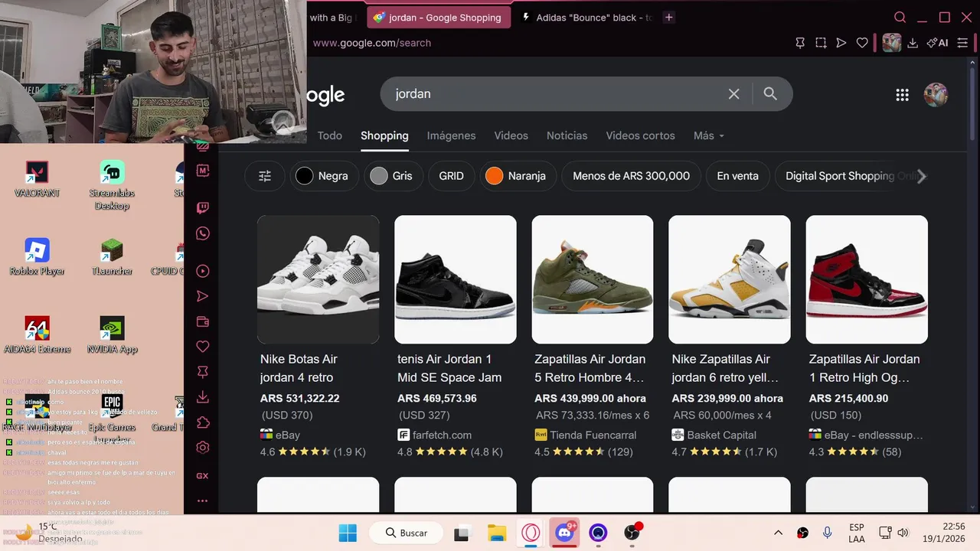Switch to the Videos tab
The height and width of the screenshot is (551, 980).
511,135
